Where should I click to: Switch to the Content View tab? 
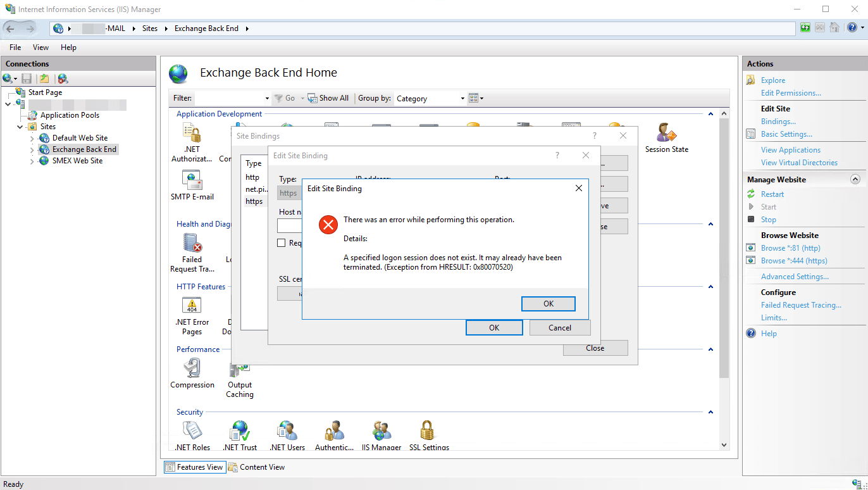256,467
